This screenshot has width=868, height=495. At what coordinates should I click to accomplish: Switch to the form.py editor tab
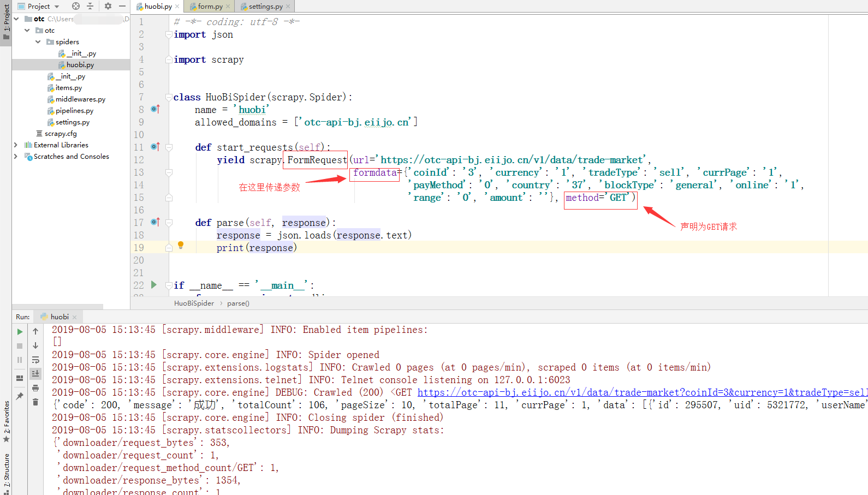[x=210, y=7]
